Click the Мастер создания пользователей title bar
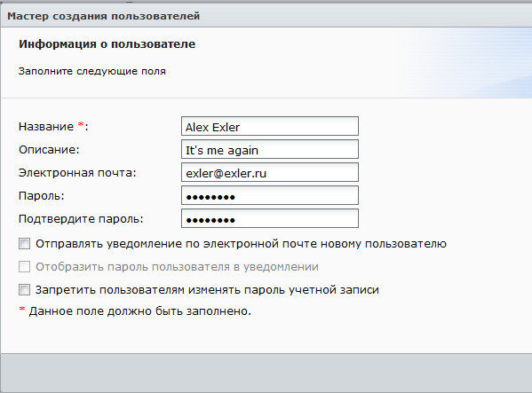 pyautogui.click(x=266, y=16)
